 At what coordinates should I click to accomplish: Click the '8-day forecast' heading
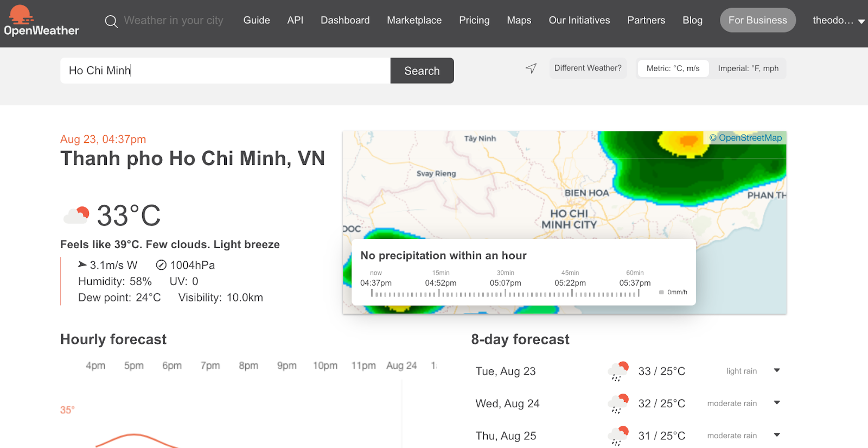point(520,339)
